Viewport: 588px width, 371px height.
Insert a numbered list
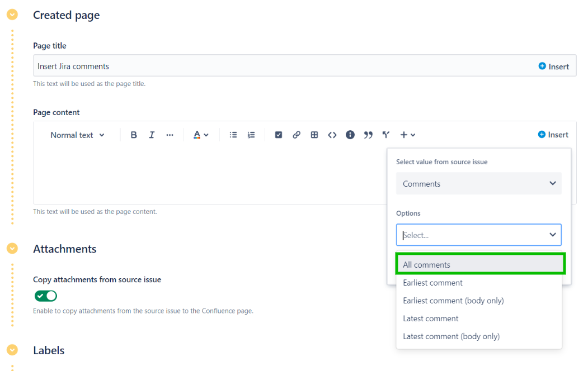click(x=251, y=135)
